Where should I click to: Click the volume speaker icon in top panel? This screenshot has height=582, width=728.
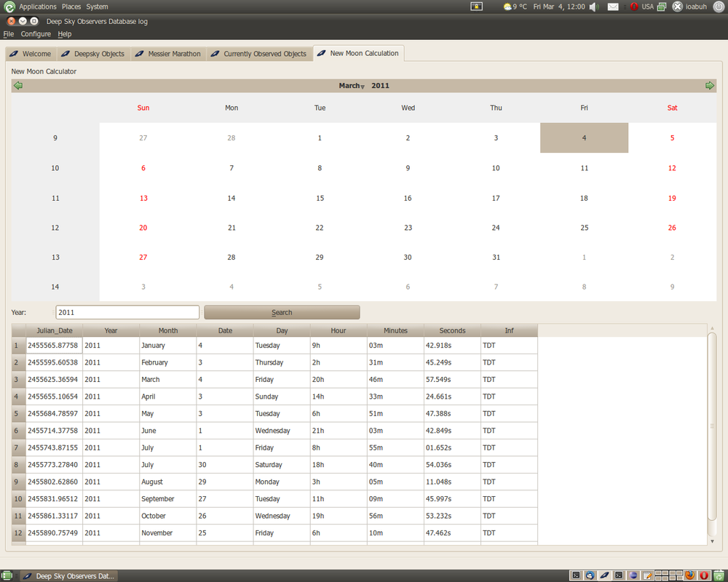(593, 7)
